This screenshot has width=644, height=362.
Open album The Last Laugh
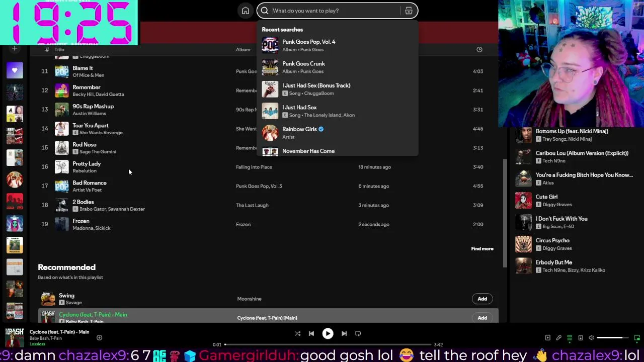coord(252,205)
